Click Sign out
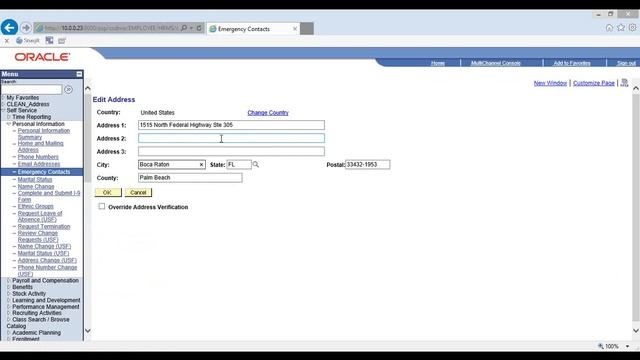The image size is (640, 360). [626, 63]
